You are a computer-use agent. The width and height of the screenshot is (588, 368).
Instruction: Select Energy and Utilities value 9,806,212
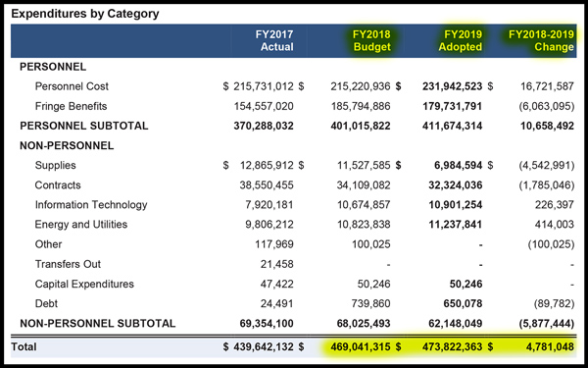(269, 225)
